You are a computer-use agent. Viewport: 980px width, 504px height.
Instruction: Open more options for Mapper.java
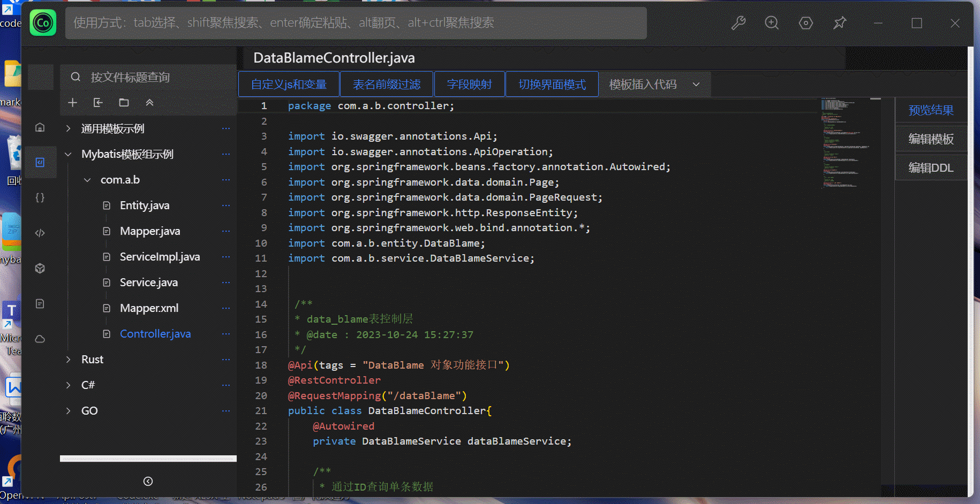click(226, 231)
